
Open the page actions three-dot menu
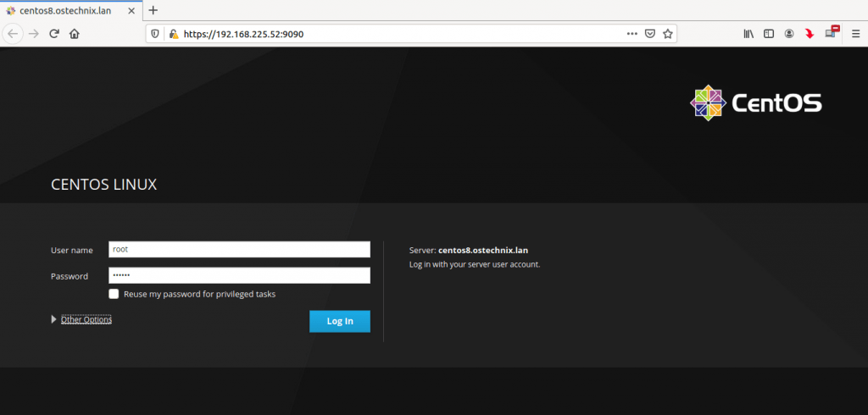pyautogui.click(x=632, y=34)
